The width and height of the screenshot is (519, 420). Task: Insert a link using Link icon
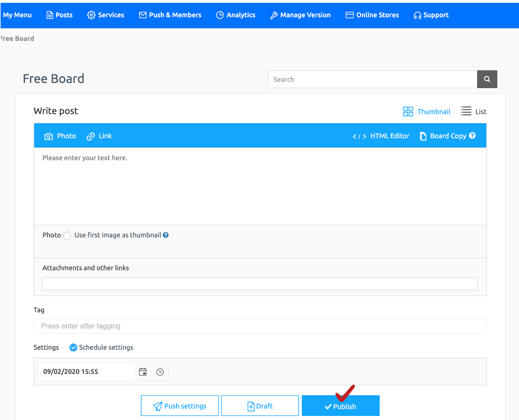[91, 136]
